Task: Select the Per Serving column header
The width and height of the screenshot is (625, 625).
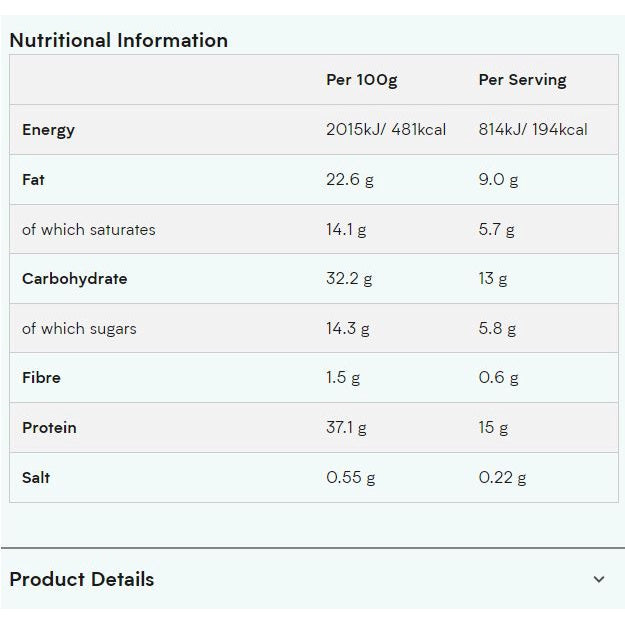Action: pos(522,80)
